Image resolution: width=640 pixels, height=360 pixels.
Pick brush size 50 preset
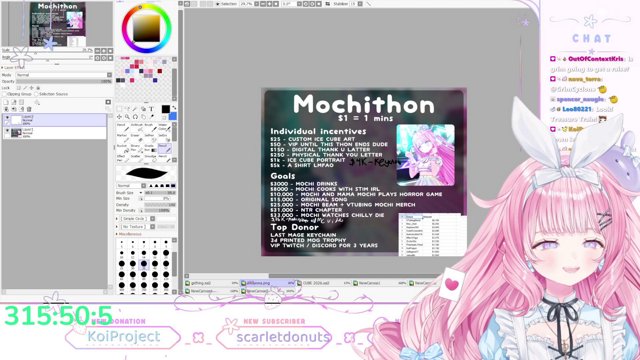click(x=166, y=265)
